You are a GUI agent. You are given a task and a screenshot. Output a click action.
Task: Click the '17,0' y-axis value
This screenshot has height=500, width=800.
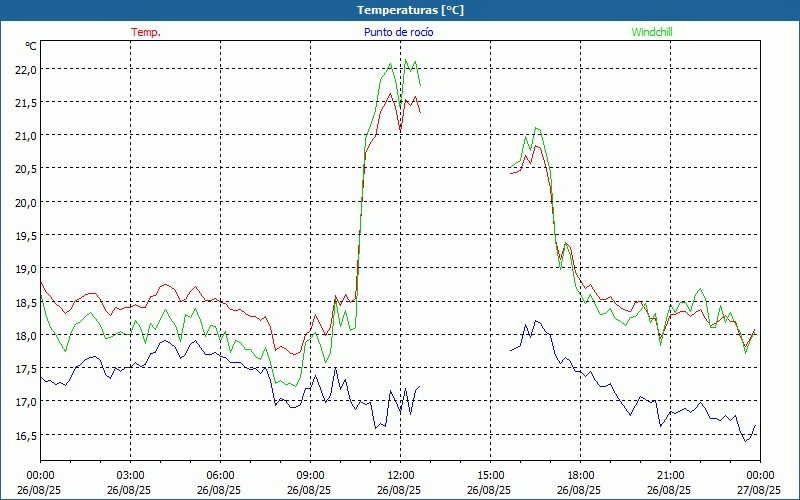click(x=26, y=403)
